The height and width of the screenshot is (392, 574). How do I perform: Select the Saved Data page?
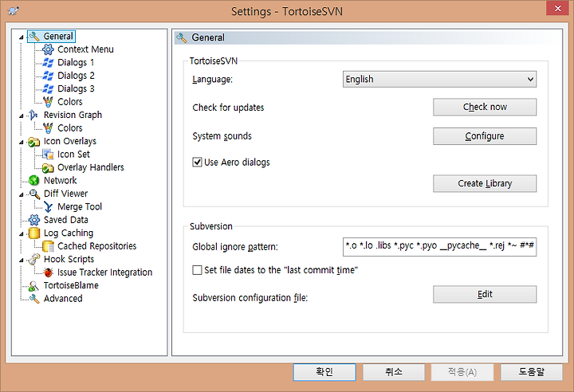[66, 220]
